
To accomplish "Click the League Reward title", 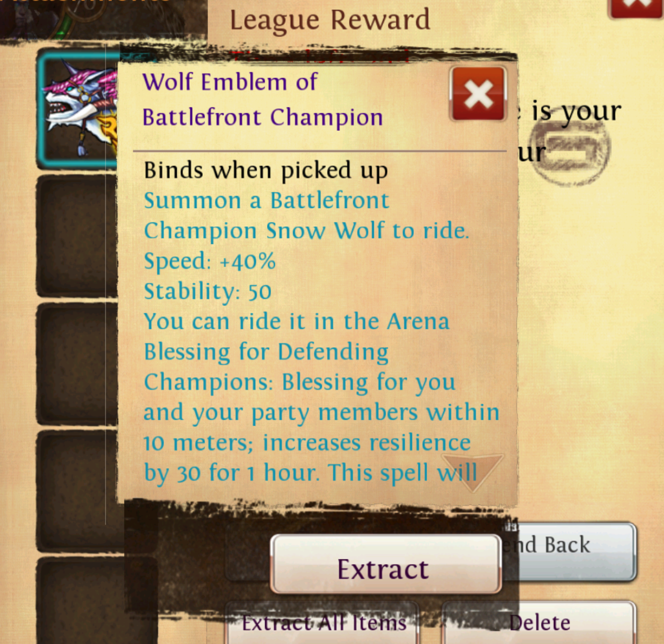I will coord(330,20).
